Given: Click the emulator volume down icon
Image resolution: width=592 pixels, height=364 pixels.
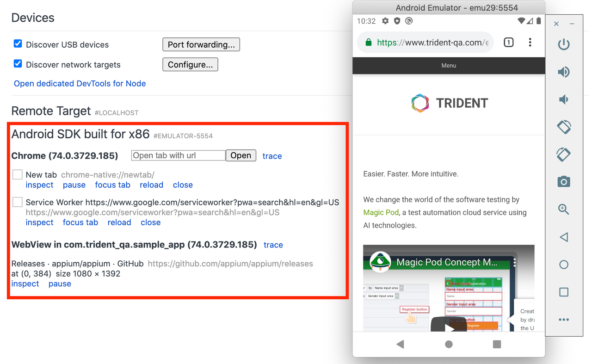Looking at the screenshot, I should pyautogui.click(x=563, y=99).
